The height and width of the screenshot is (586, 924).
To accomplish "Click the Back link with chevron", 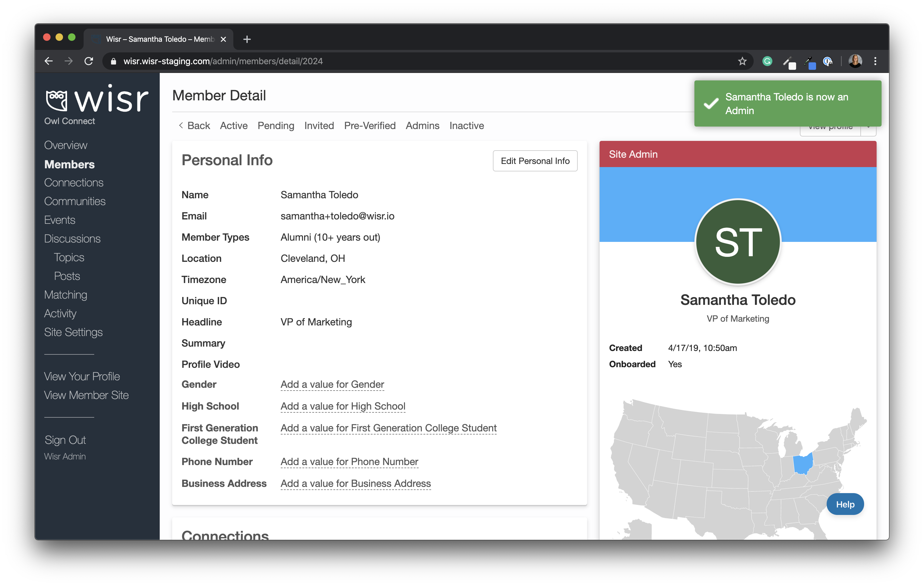I will click(x=194, y=125).
